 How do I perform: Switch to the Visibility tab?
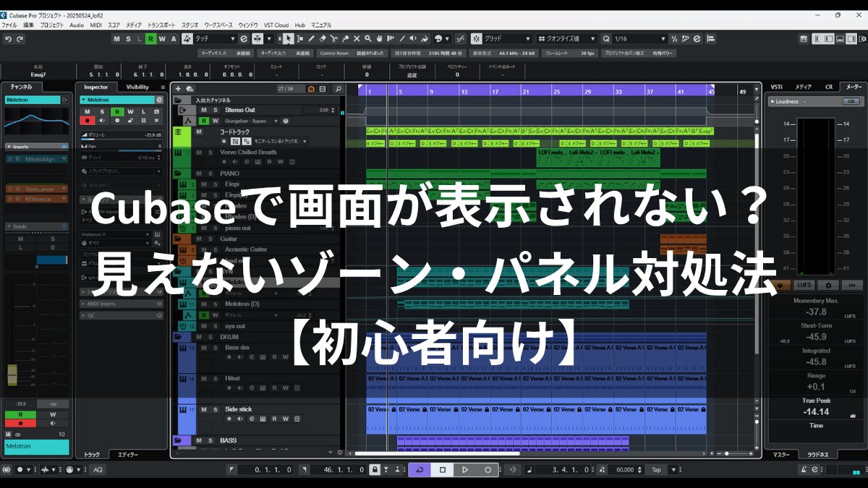coord(137,87)
